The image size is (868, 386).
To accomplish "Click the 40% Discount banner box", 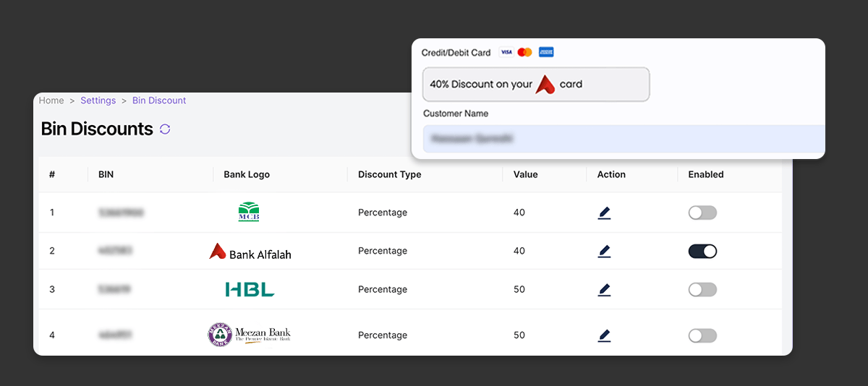I will coord(536,85).
